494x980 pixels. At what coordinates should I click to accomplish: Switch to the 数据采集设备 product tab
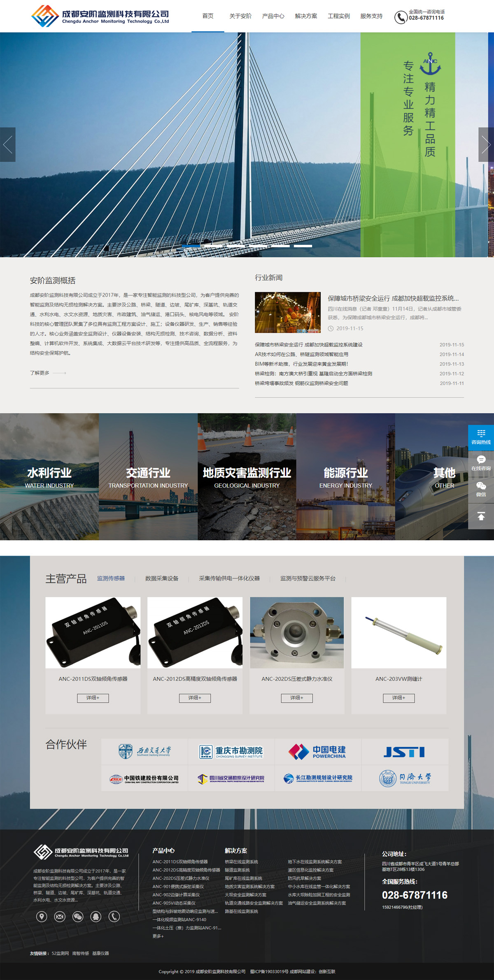(x=162, y=578)
